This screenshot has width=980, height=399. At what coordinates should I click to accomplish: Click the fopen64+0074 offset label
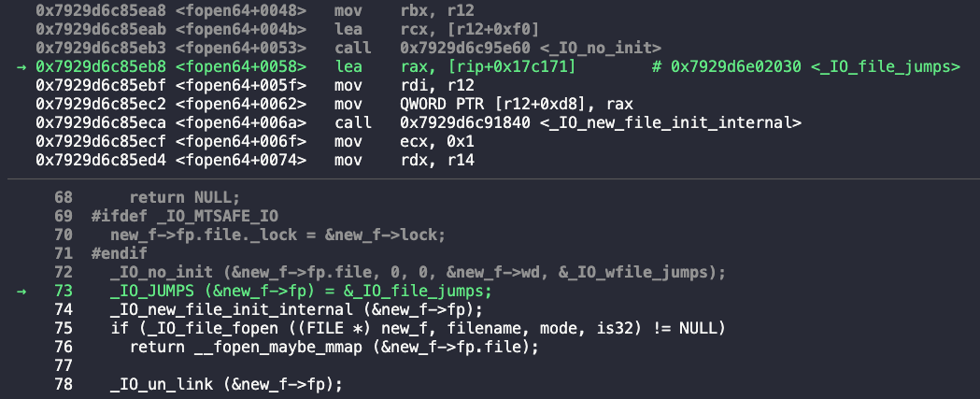tap(241, 161)
